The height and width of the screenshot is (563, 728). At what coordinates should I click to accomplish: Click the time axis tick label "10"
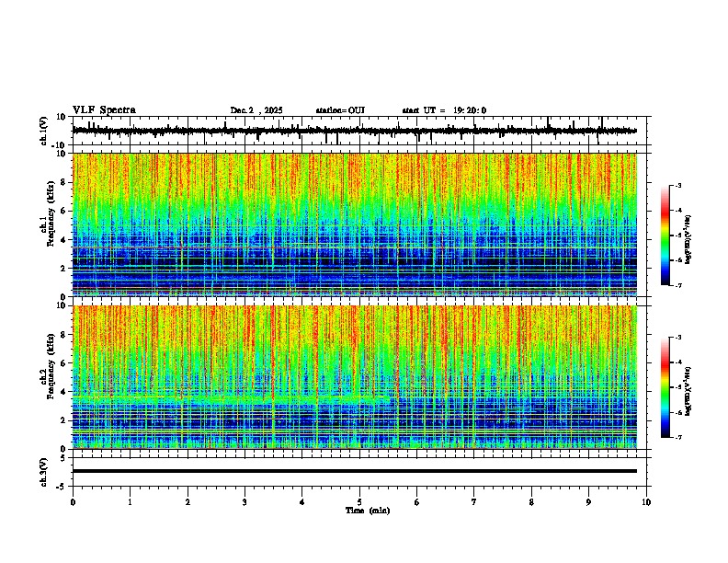(x=646, y=502)
